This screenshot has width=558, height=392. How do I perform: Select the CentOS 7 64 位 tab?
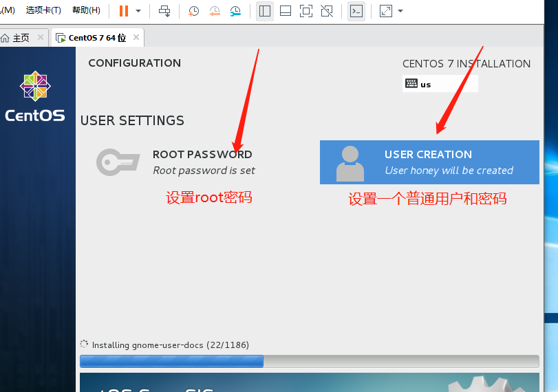click(x=97, y=38)
